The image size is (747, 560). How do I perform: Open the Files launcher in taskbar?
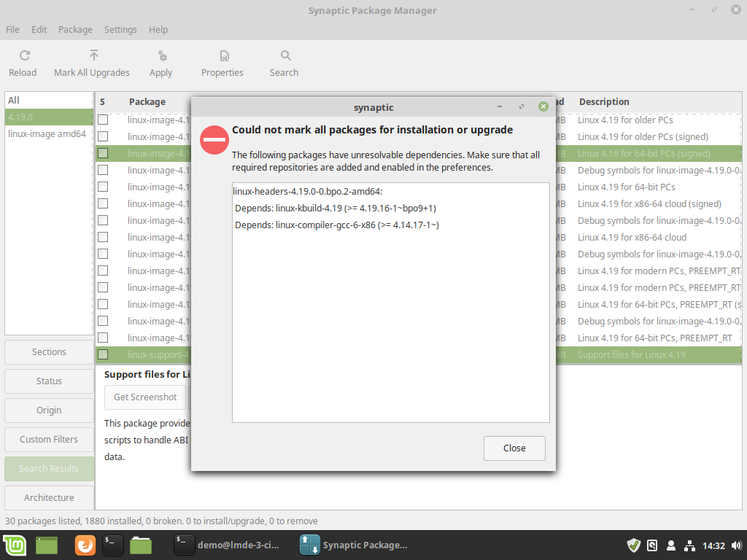point(141,545)
